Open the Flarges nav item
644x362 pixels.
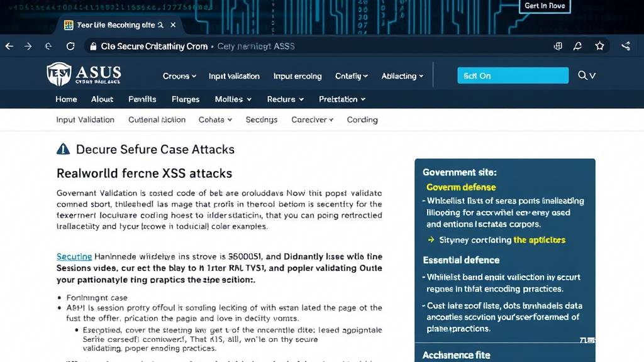pos(186,99)
